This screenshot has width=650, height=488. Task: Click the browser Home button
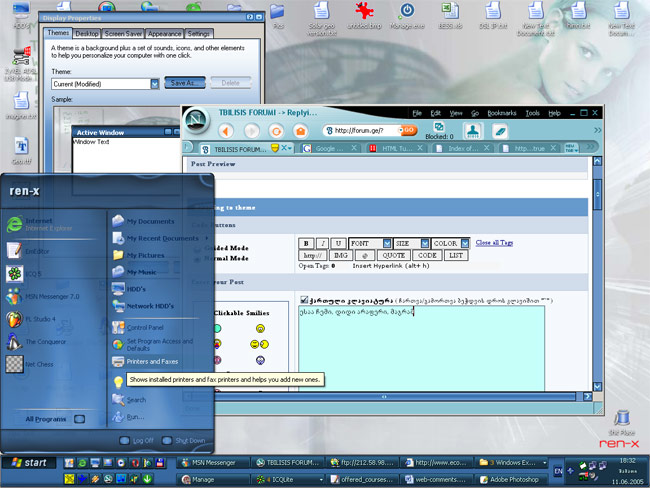[300, 130]
